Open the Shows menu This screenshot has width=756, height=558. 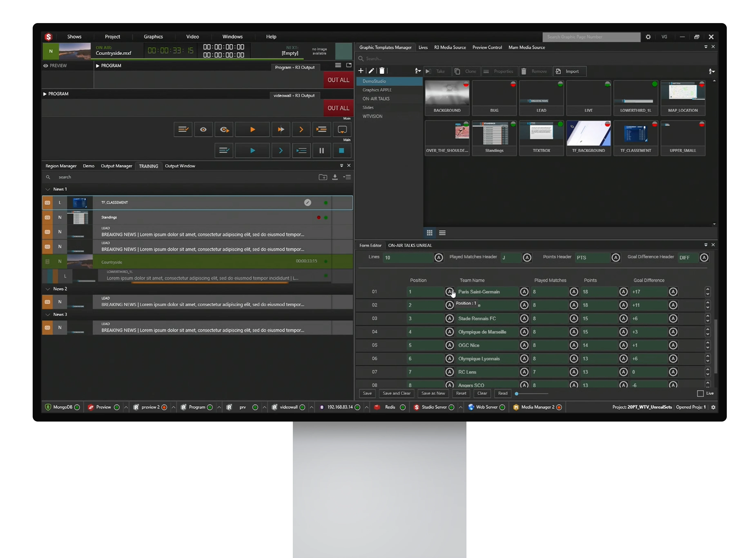point(74,37)
